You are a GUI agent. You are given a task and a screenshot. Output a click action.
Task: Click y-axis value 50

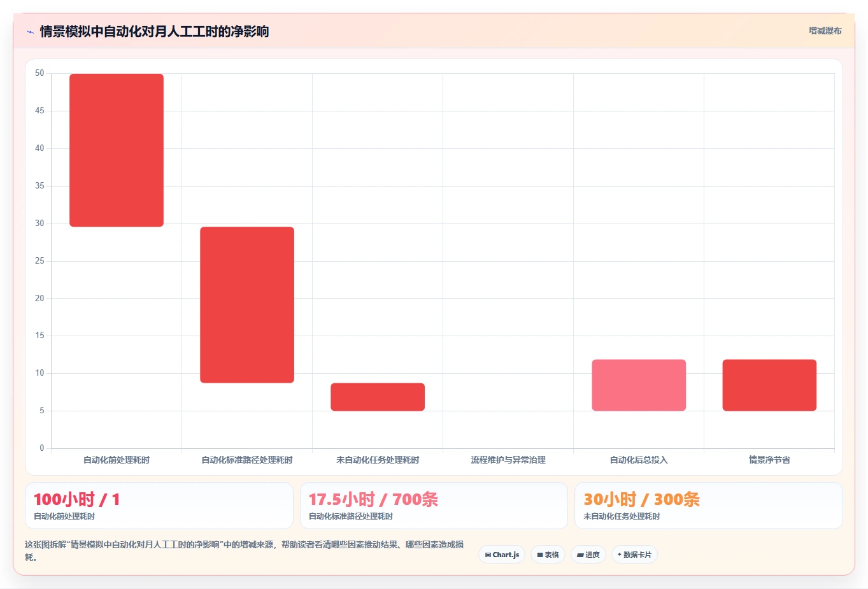coord(39,73)
